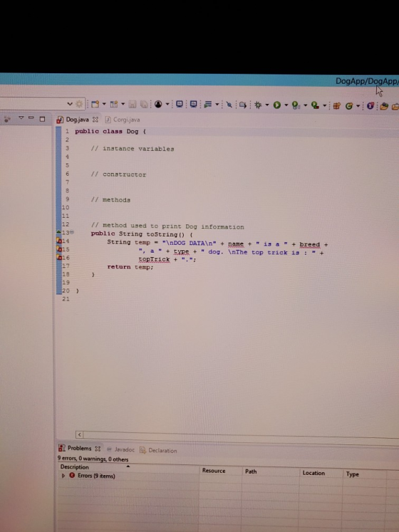The width and height of the screenshot is (399, 532).
Task: Click first monitor-shaped toolbar icon
Action: (x=180, y=104)
